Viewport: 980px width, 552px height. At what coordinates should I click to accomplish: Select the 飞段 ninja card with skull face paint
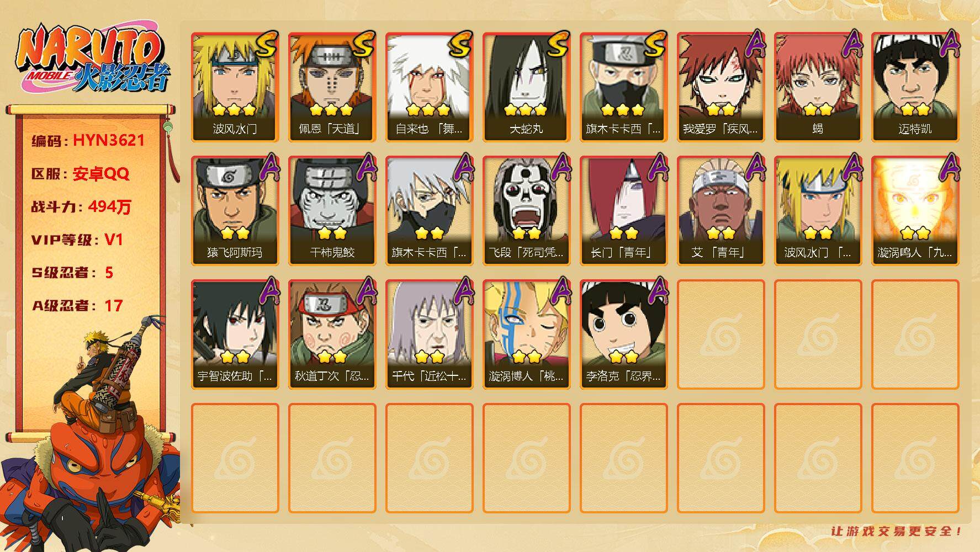coord(527,211)
